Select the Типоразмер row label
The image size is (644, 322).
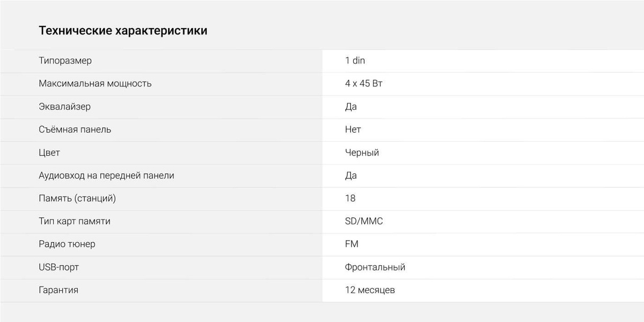click(65, 61)
